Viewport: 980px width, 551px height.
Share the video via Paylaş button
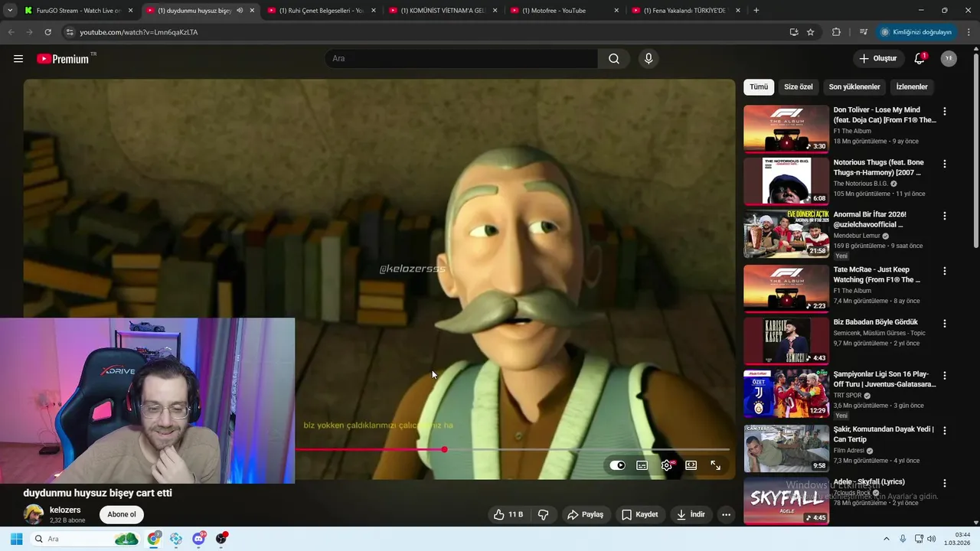[585, 514]
